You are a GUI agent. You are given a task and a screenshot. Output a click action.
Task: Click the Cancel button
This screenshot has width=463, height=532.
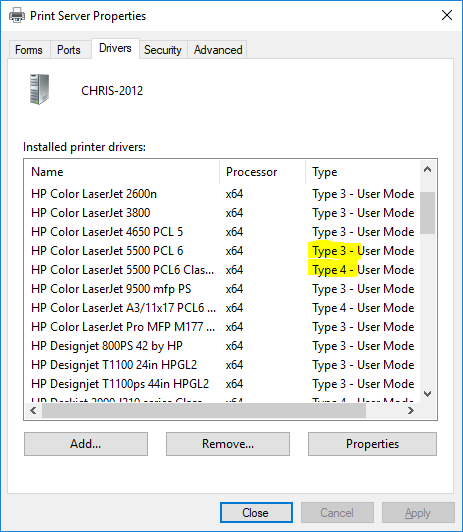[337, 513]
